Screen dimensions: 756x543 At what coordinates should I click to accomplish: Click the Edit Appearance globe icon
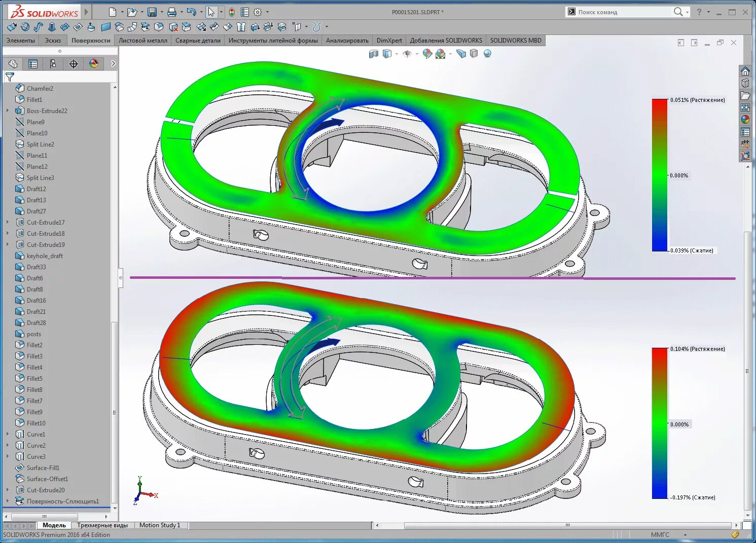coord(427,53)
